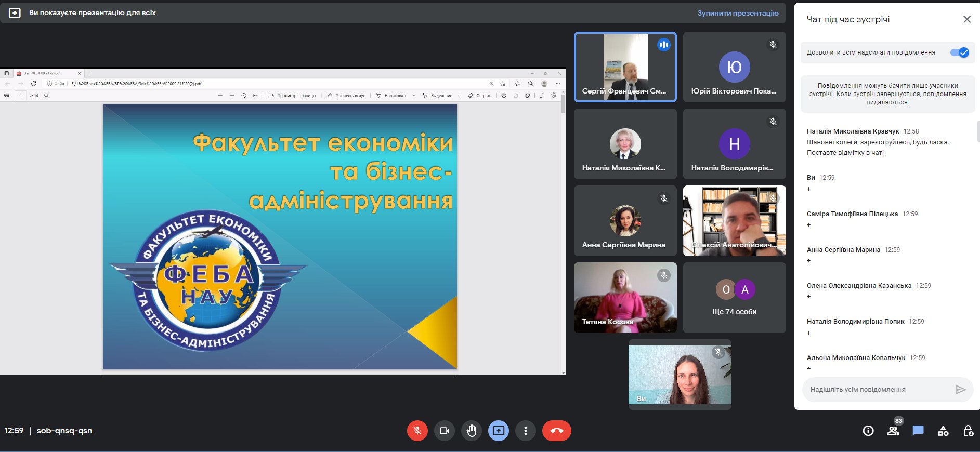This screenshot has height=452, width=980.
Task: Zoom out the PDF with minus icon
Action: (x=220, y=96)
